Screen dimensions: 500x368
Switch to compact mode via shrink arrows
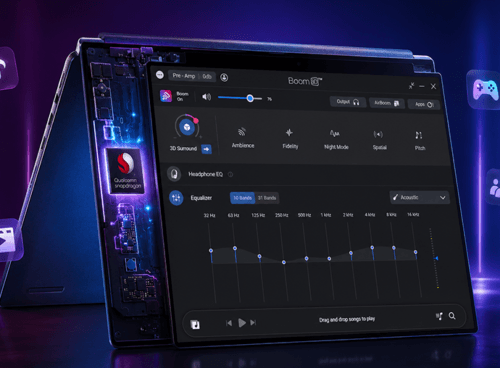[412, 86]
